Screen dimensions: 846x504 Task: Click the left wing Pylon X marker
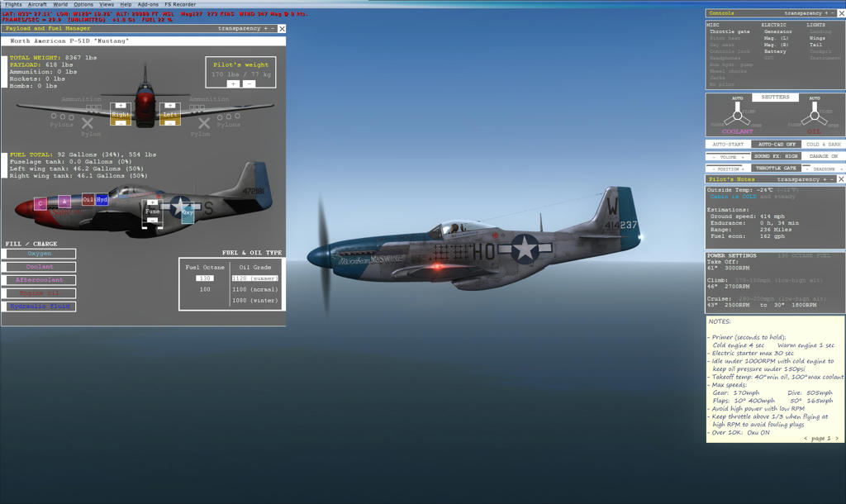(88, 123)
